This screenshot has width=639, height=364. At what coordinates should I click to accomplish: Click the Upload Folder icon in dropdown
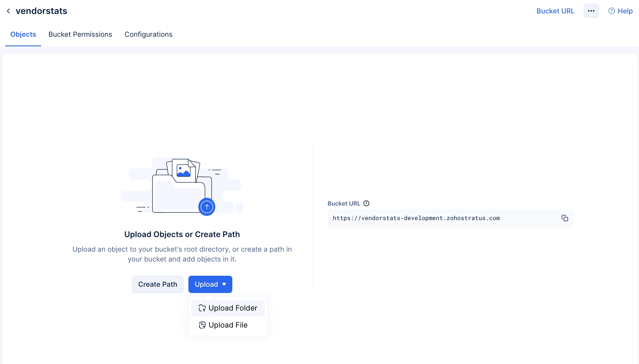click(202, 308)
